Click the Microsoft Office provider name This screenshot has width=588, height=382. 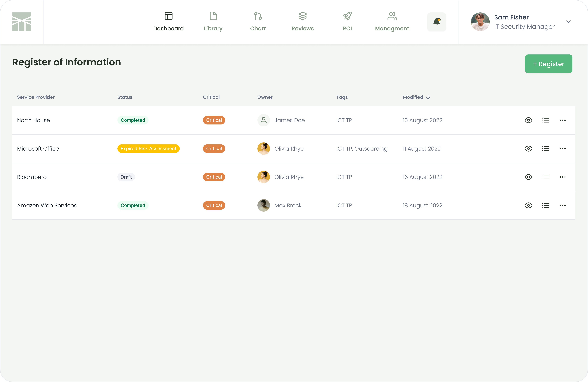click(38, 149)
